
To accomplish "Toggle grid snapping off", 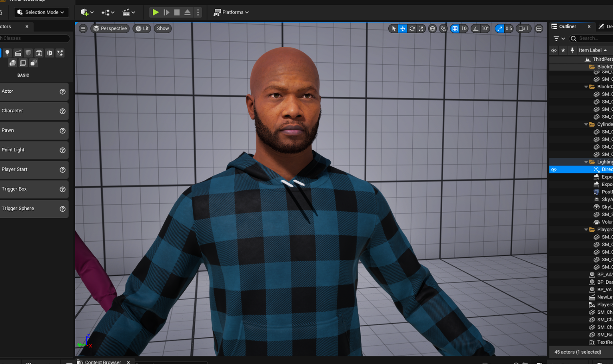I will (455, 28).
